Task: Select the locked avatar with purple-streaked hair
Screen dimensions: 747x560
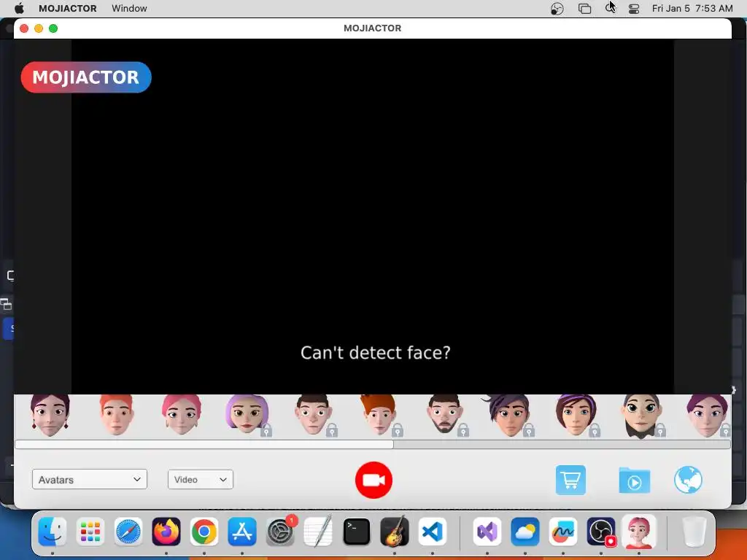Action: click(x=576, y=414)
